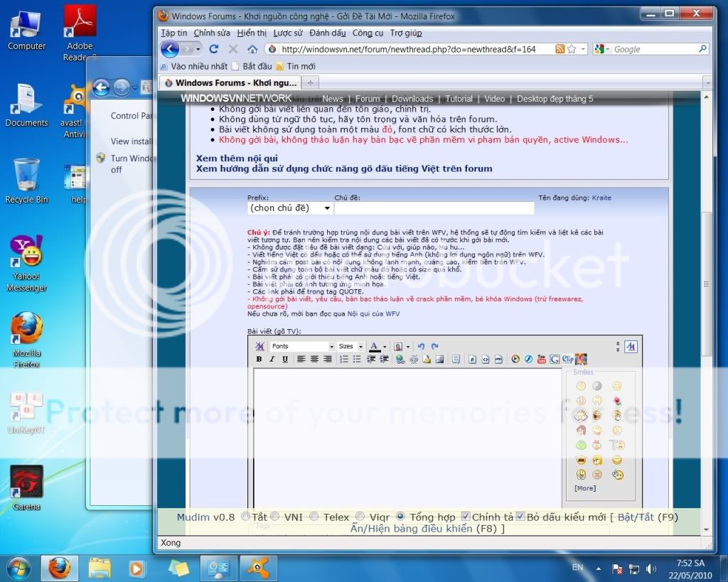Insert a numbered list in editor

coord(344,360)
